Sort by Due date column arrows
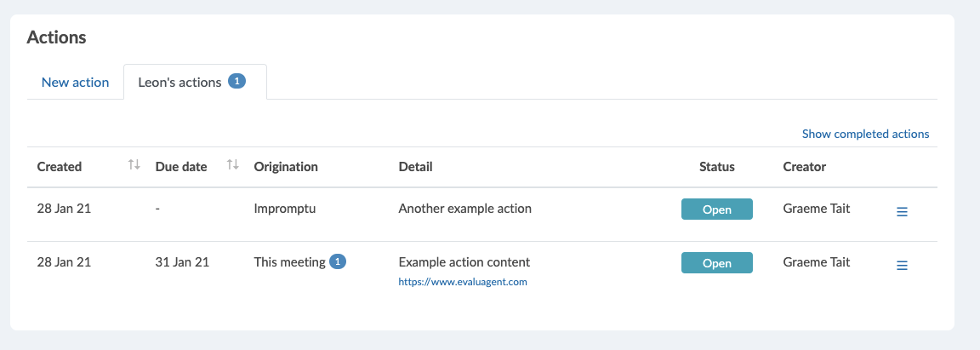Viewport: 980px width, 350px height. click(233, 164)
